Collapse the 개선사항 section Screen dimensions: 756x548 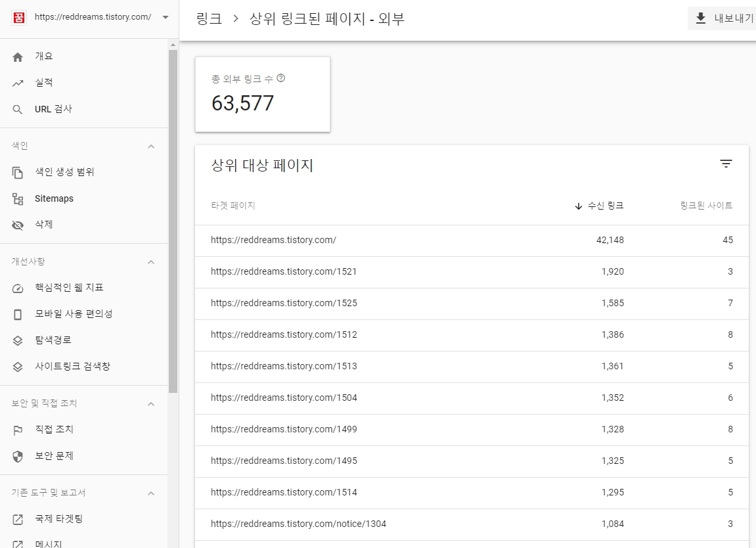[x=151, y=262]
